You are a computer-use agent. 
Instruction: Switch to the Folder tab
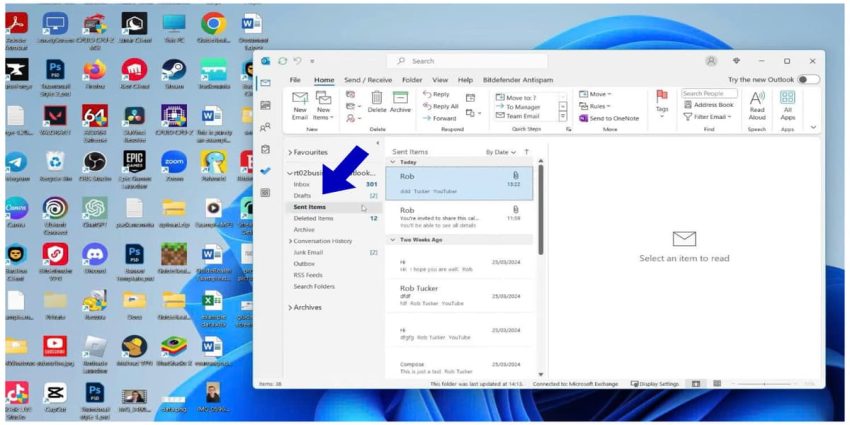click(412, 80)
